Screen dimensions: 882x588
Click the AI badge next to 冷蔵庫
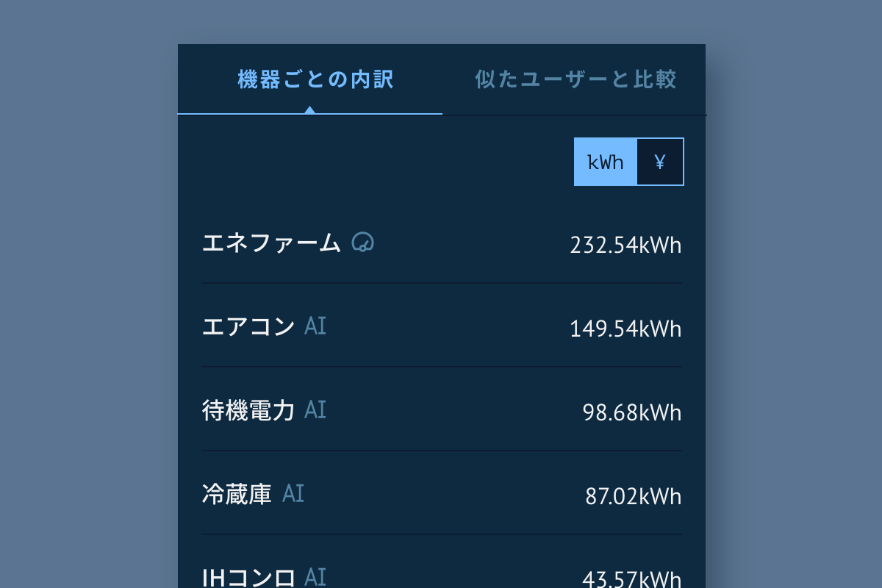(293, 493)
